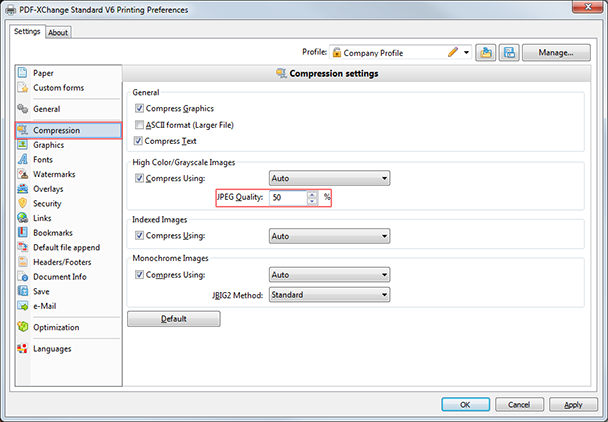
Task: Open Indexed Images compression Auto dropdown
Action: [329, 236]
